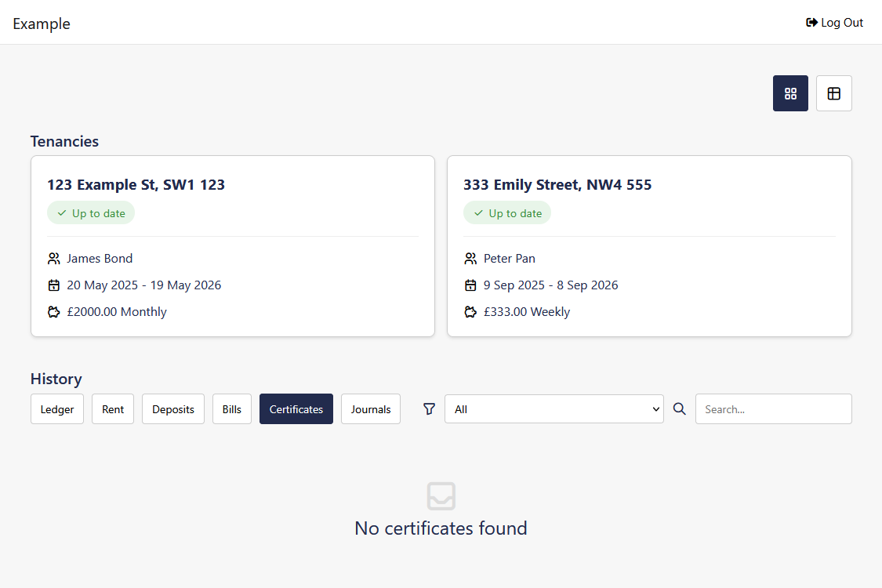The height and width of the screenshot is (588, 882).
Task: Click the search magnifier icon
Action: tap(679, 408)
